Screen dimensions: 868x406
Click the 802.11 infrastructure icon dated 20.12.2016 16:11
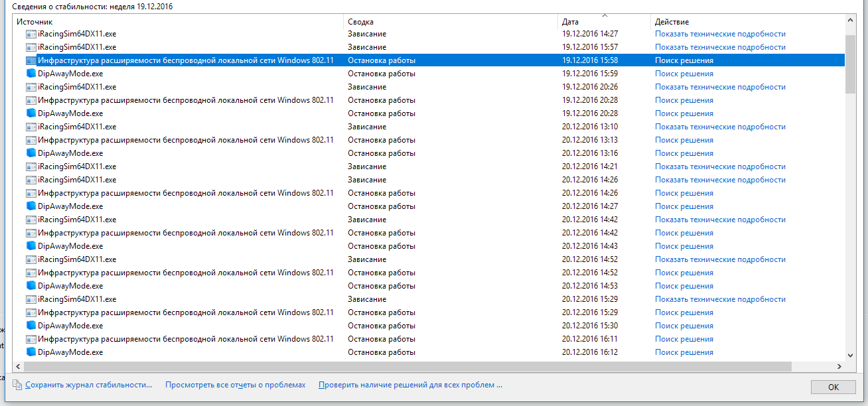click(x=31, y=339)
